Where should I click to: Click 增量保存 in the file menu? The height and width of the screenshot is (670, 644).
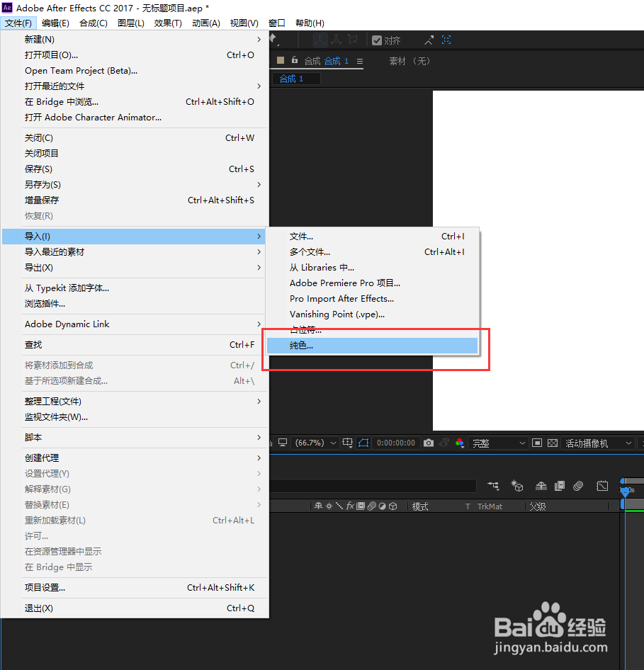pyautogui.click(x=134, y=200)
